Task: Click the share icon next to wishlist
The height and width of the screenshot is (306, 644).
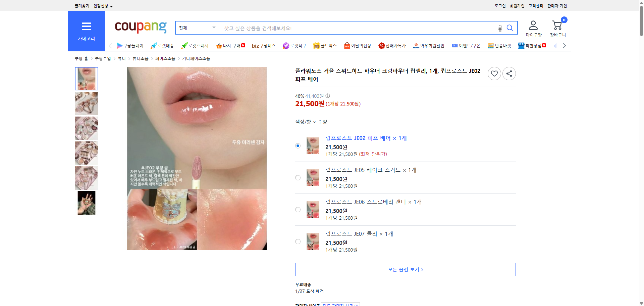Action: (509, 73)
